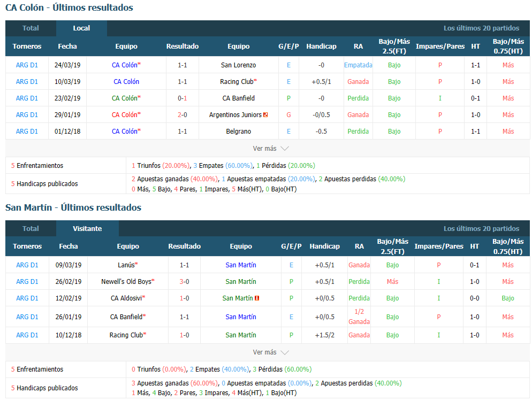Open ARG D1 link for 01/12/18 match
The image size is (532, 401).
27,132
